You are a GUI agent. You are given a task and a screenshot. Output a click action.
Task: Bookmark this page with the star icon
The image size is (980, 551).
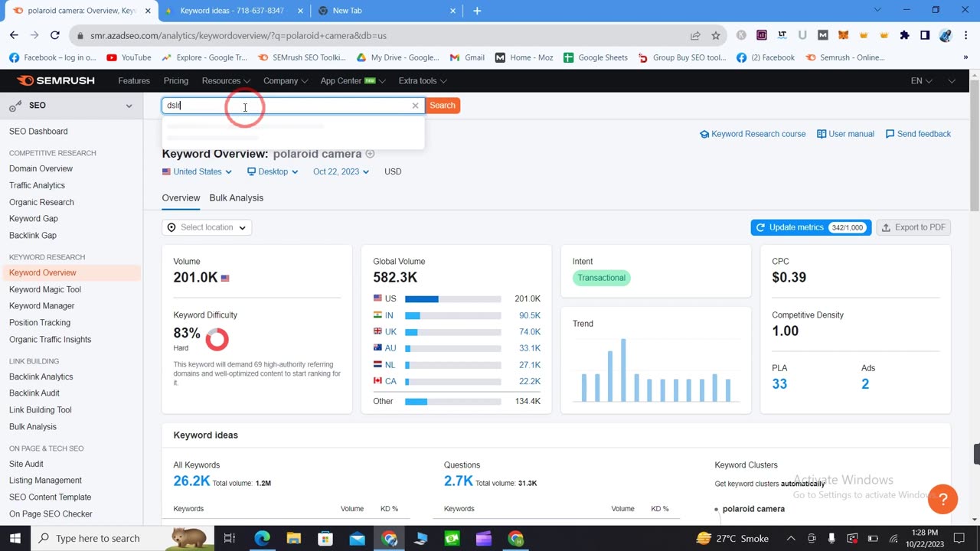[x=716, y=35]
